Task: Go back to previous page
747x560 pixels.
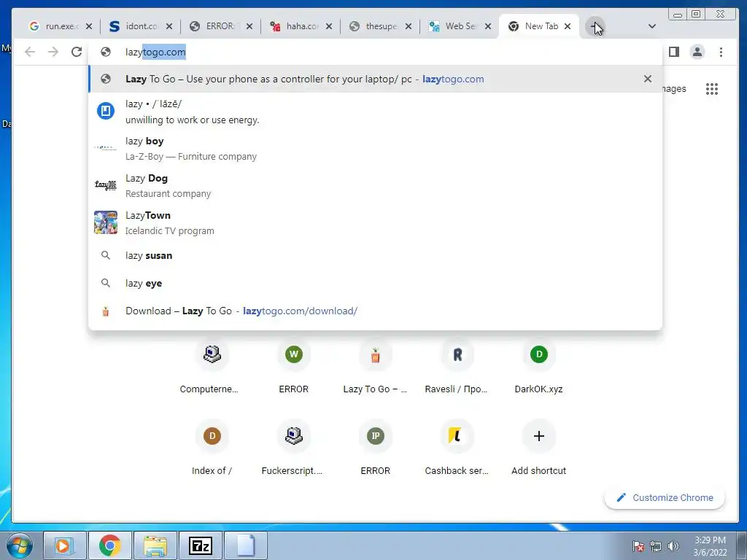Action: (30, 52)
